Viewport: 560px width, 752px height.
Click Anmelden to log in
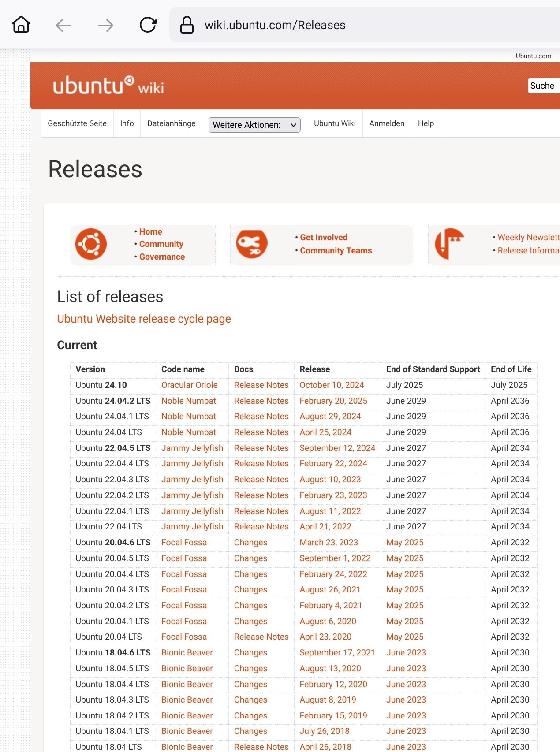(x=387, y=123)
